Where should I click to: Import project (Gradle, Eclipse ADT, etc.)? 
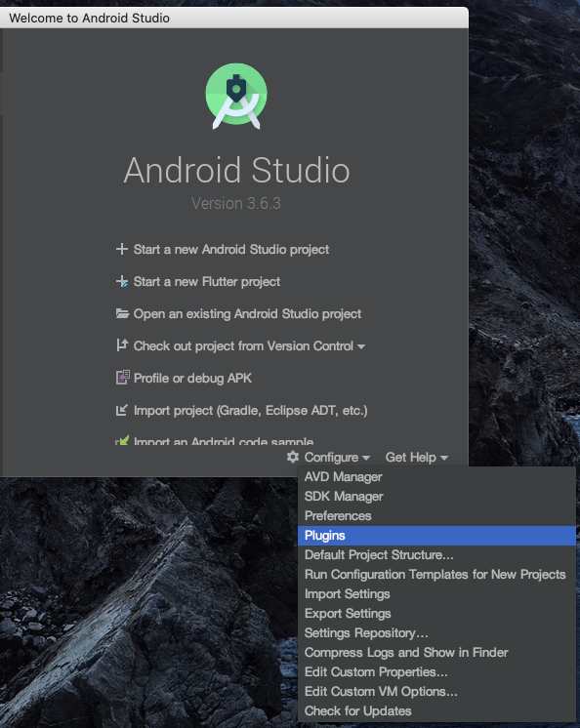click(x=250, y=411)
